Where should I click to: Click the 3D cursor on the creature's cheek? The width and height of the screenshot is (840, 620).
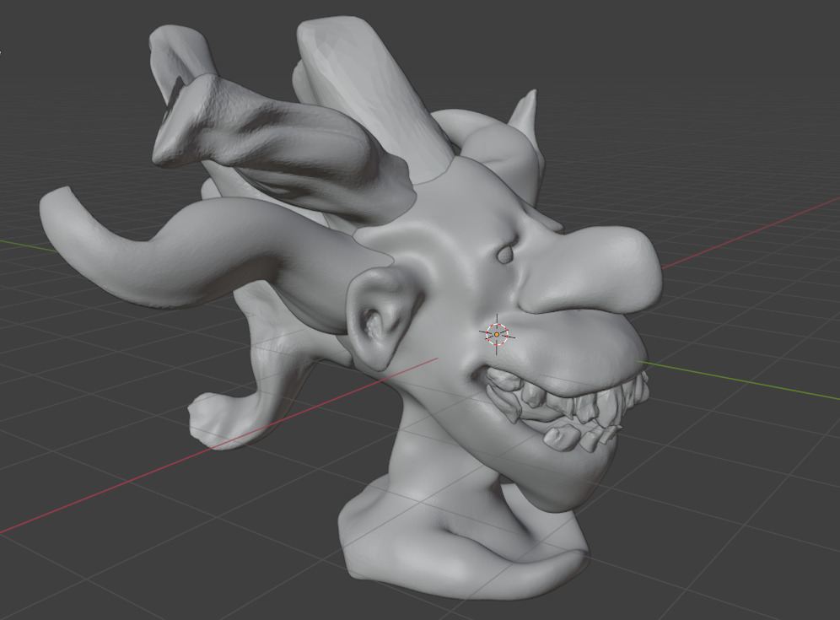[x=497, y=334]
